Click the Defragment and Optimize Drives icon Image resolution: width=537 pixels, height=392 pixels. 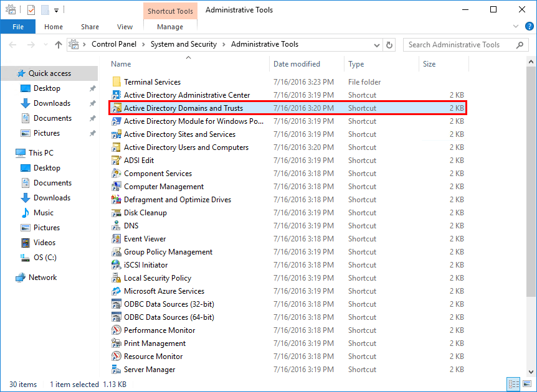(116, 199)
